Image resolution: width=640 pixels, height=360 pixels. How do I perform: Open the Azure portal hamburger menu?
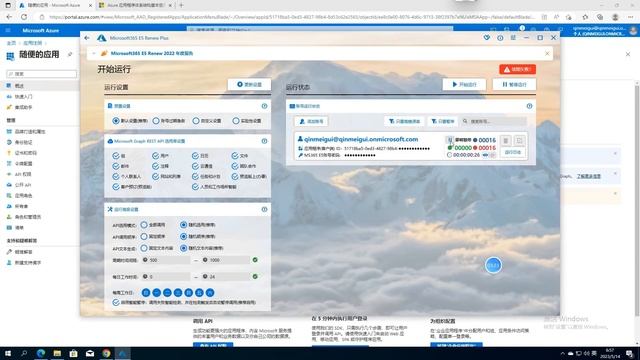8,30
